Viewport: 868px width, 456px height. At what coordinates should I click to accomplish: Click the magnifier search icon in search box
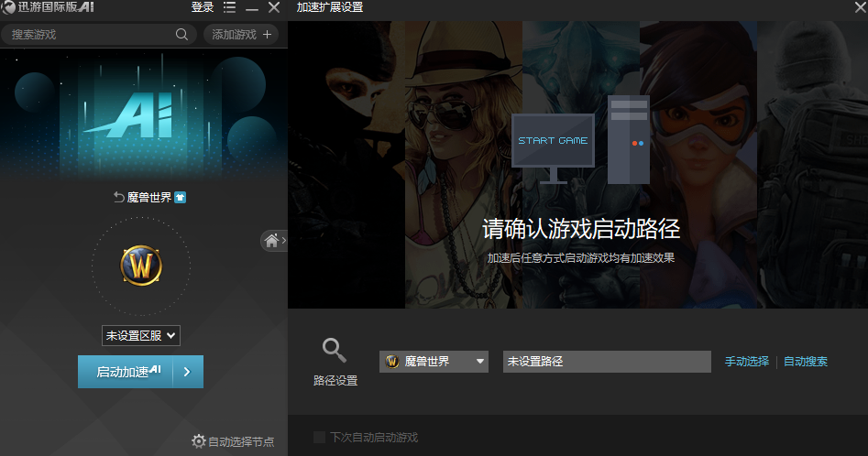point(181,34)
